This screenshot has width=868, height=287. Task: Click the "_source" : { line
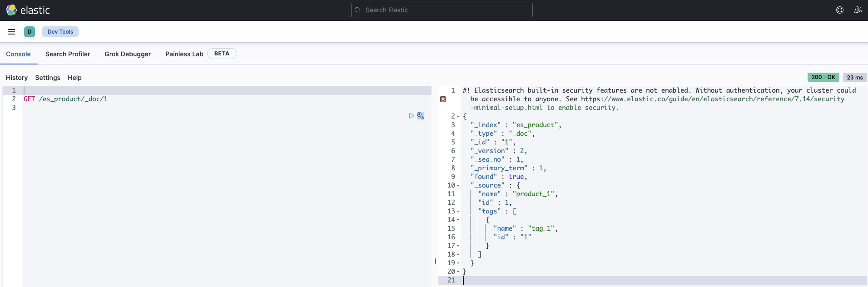495,185
